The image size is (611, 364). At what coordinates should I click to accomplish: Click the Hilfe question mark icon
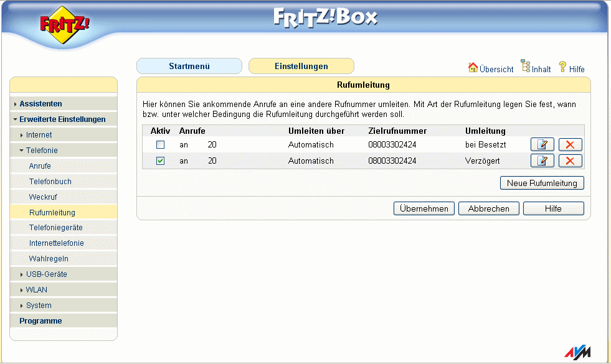pos(562,67)
